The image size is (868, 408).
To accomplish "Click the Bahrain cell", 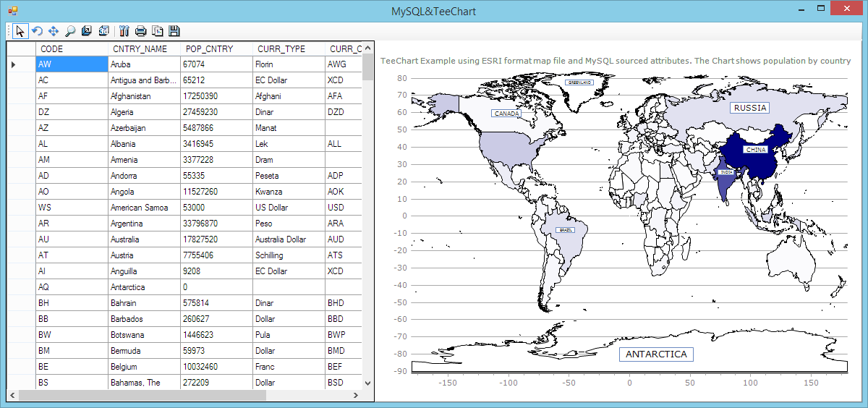I will click(144, 303).
